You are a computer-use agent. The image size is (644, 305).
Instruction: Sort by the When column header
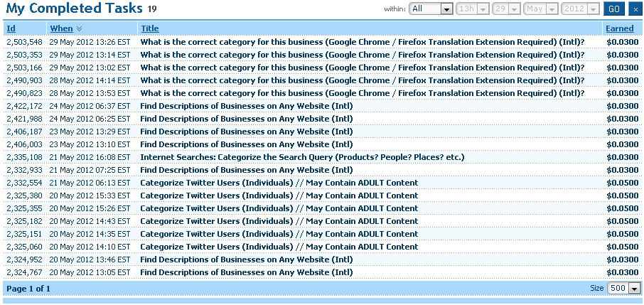click(61, 28)
